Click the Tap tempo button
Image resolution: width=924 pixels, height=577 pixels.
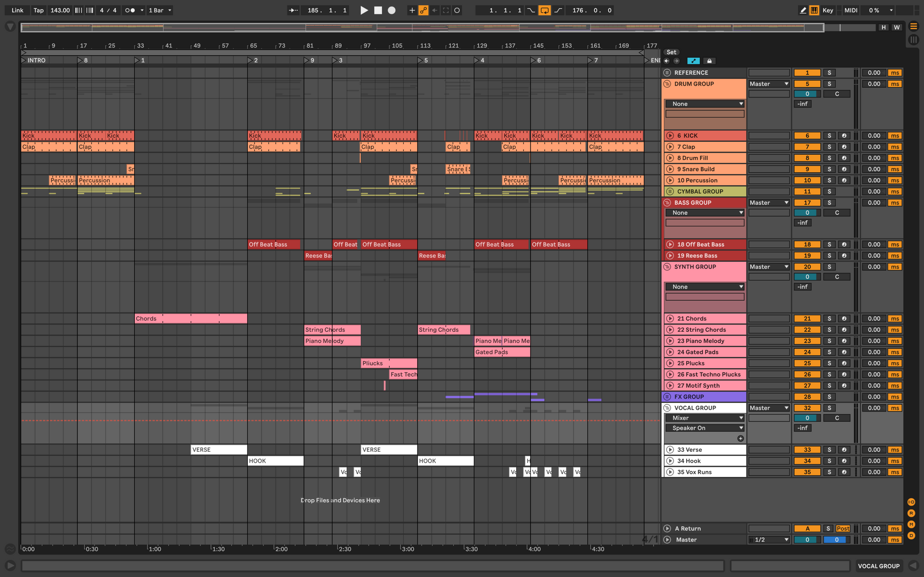[38, 10]
